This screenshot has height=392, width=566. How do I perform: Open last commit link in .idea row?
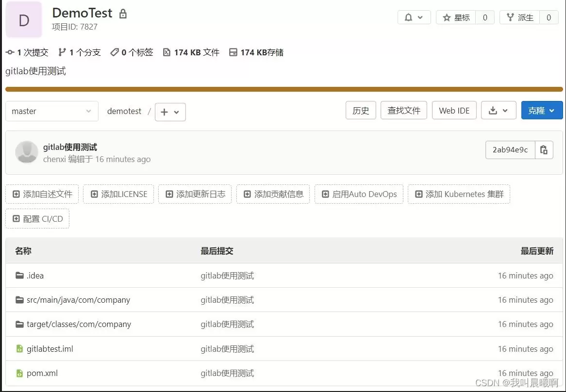227,276
